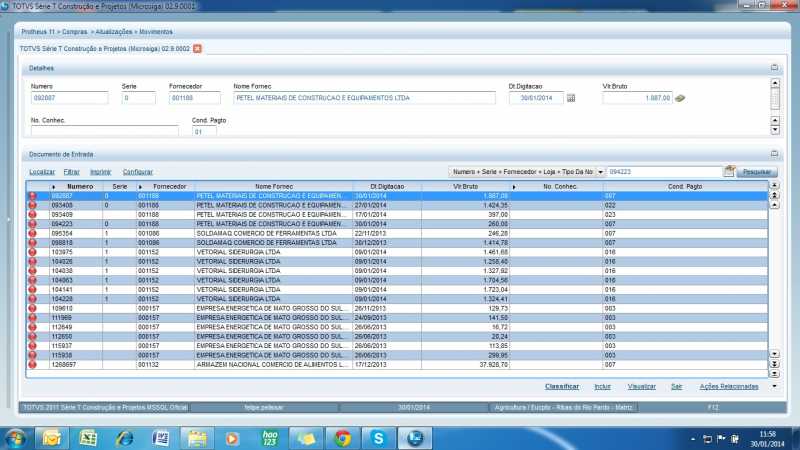
Task: Click the Sair action
Action: (x=677, y=387)
